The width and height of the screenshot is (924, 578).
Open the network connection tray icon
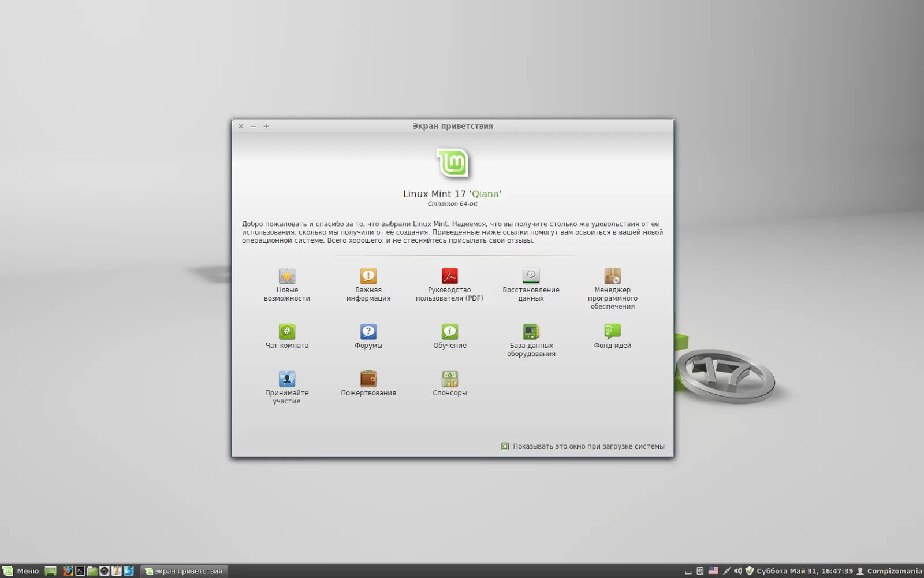[x=726, y=571]
